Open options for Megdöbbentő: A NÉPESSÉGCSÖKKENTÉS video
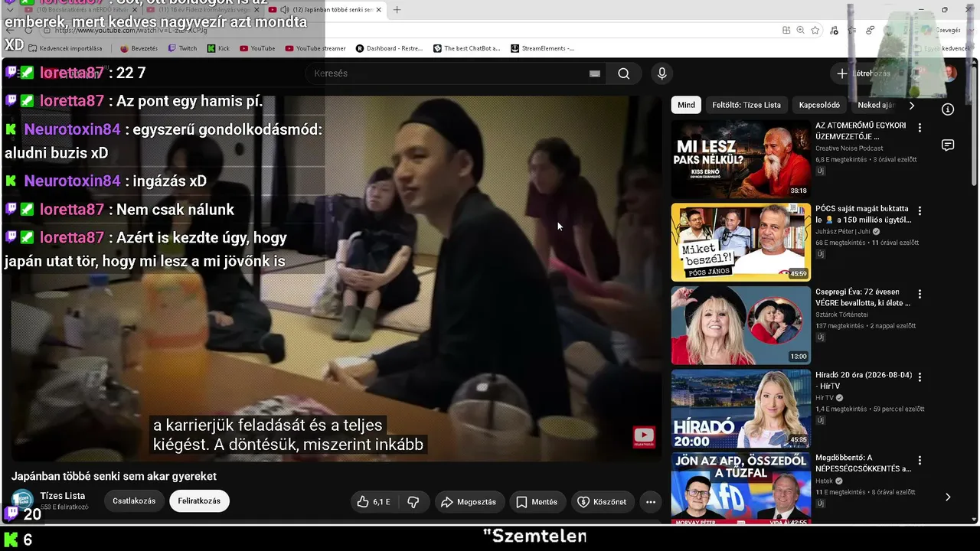The image size is (980, 551). tap(920, 461)
